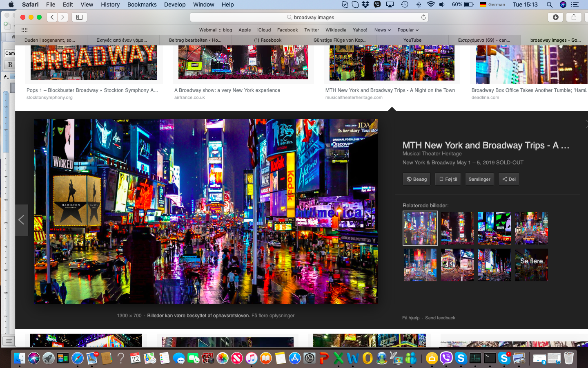Viewport: 588px width, 368px height.
Task: Open Time Machine menu bar icon
Action: pos(404,4)
